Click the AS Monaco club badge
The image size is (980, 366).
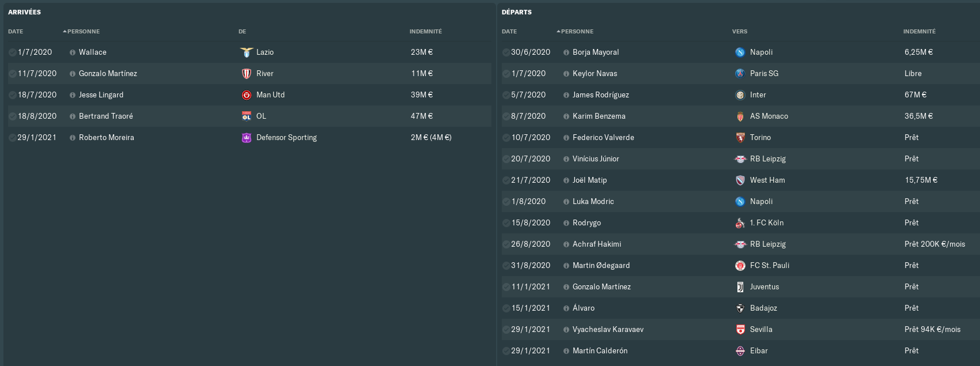click(x=740, y=116)
